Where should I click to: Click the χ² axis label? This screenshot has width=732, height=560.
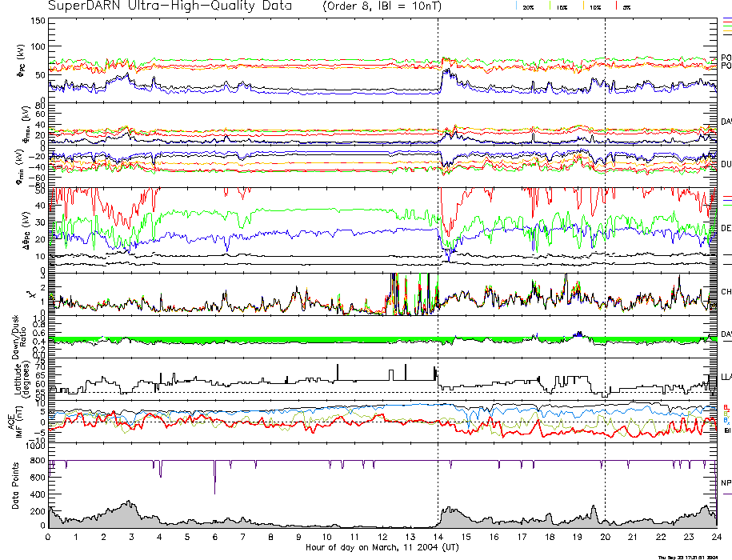coord(31,294)
